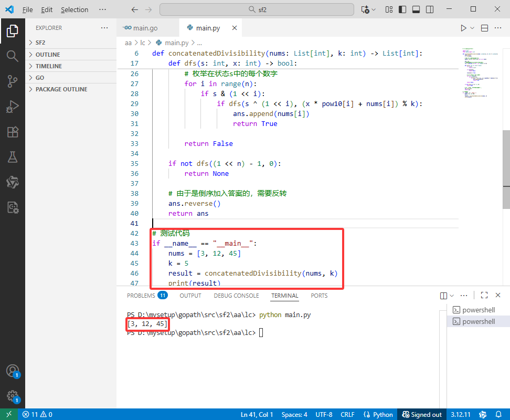Open Source Control view
This screenshot has height=420, width=510.
[x=13, y=81]
